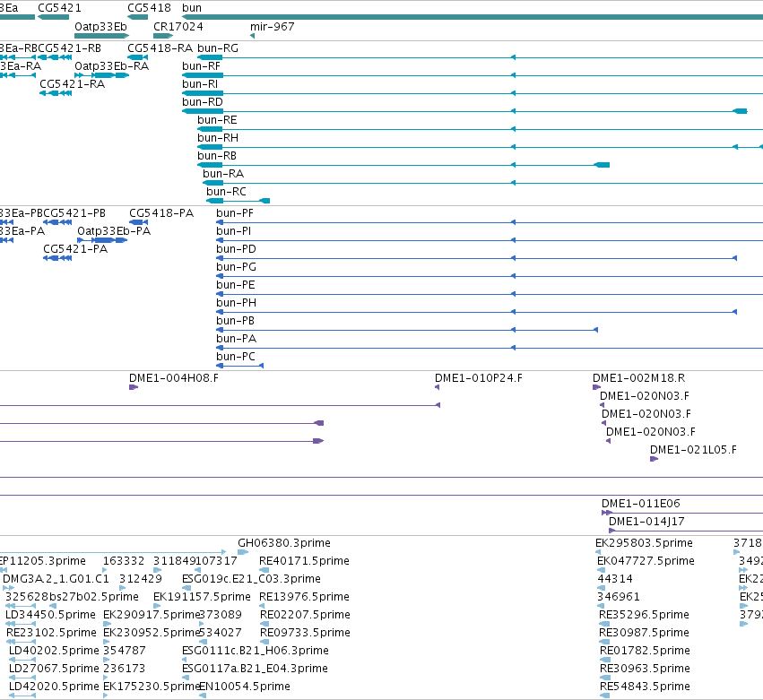Click the DME1-011E06 clone label
This screenshot has width=763, height=700.
(641, 504)
